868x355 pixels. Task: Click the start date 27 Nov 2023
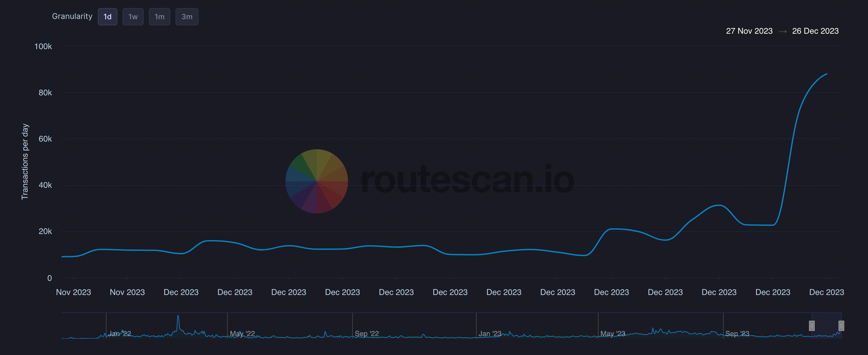[x=749, y=31]
